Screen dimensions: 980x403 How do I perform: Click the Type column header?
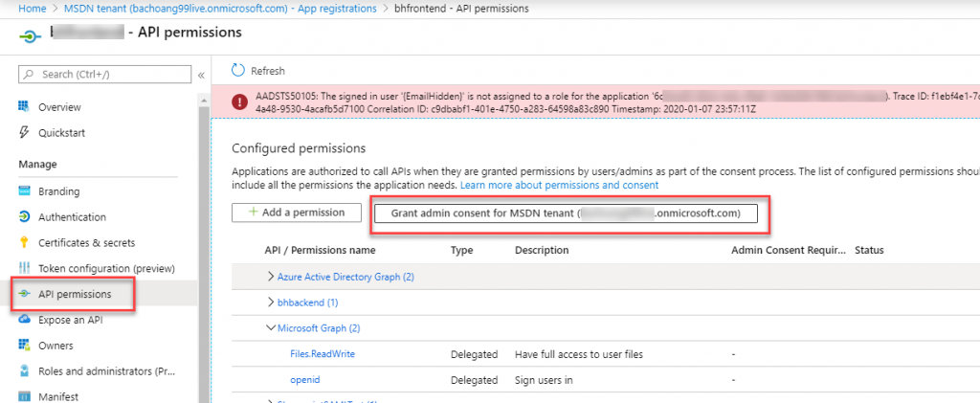point(462,250)
